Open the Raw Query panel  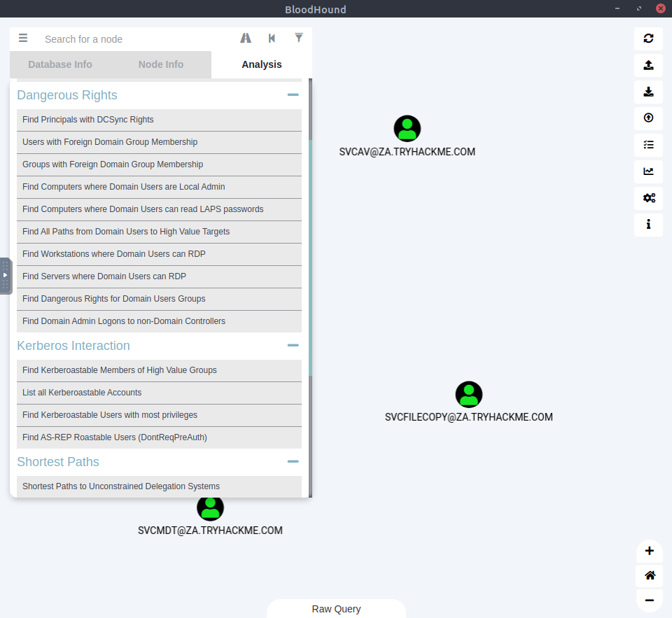tap(336, 609)
